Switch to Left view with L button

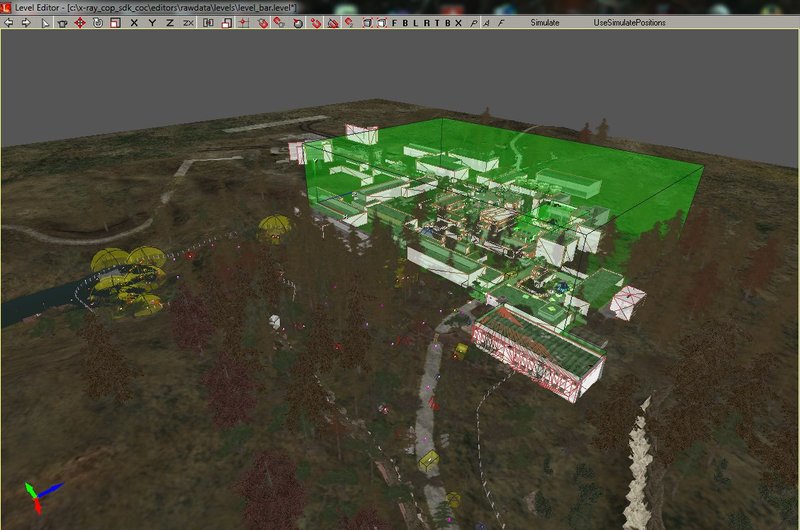(415, 22)
